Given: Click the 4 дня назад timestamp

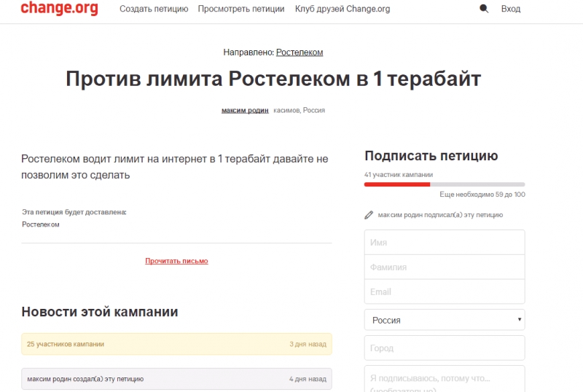Looking at the screenshot, I should click(x=308, y=380).
